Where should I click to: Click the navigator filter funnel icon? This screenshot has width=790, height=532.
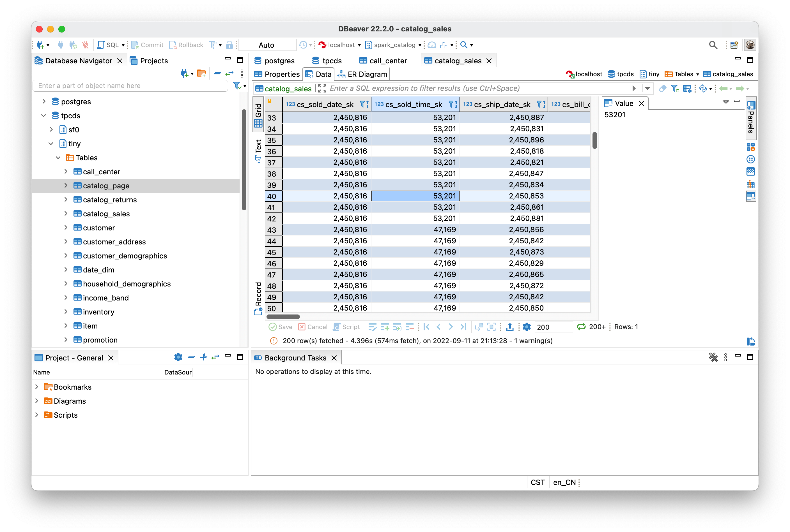click(237, 86)
